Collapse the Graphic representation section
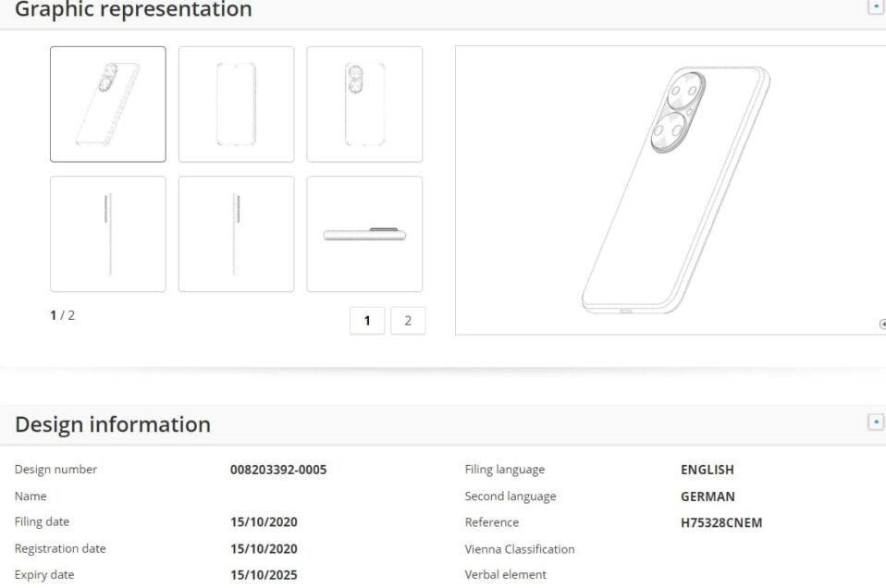The height and width of the screenshot is (588, 886). [876, 6]
